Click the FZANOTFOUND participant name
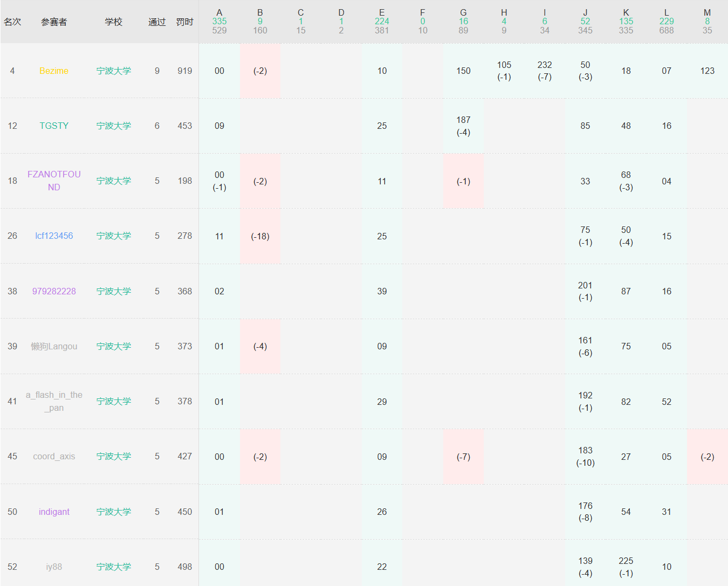 point(54,181)
